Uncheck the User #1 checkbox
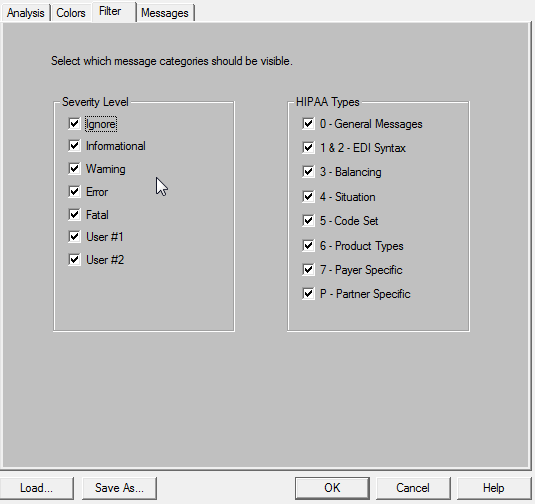 click(74, 237)
